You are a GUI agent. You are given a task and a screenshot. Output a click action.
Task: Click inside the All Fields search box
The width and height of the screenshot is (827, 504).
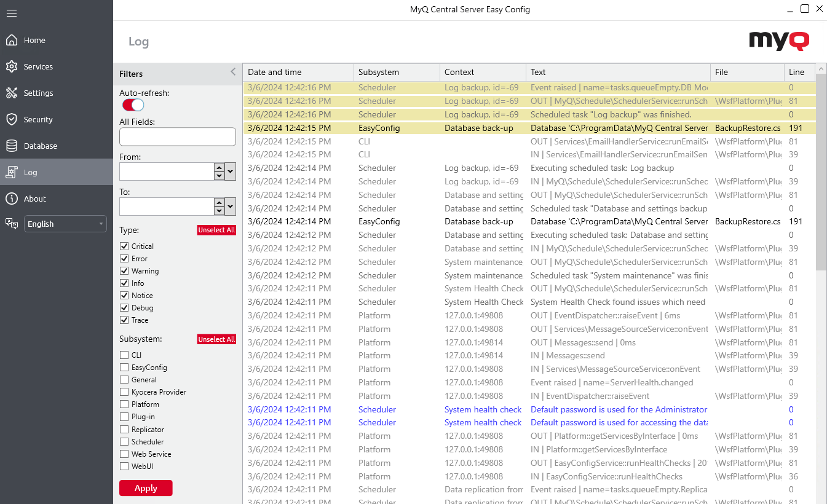coord(177,136)
